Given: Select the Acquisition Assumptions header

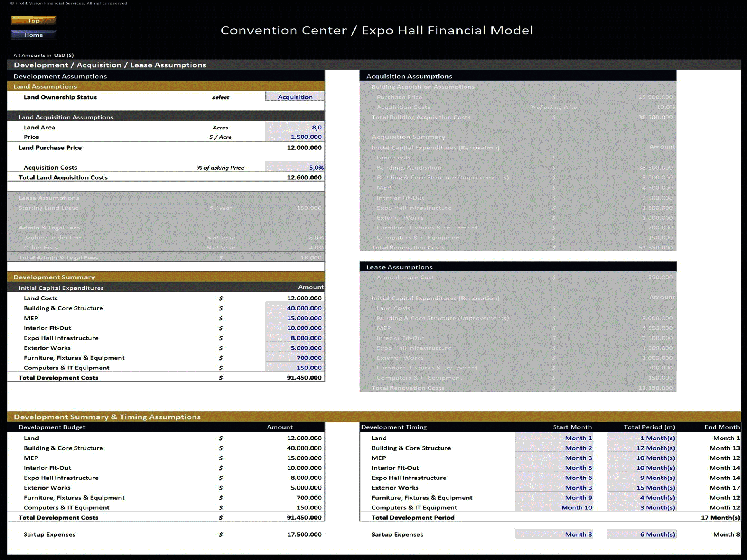Looking at the screenshot, I should coord(518,76).
